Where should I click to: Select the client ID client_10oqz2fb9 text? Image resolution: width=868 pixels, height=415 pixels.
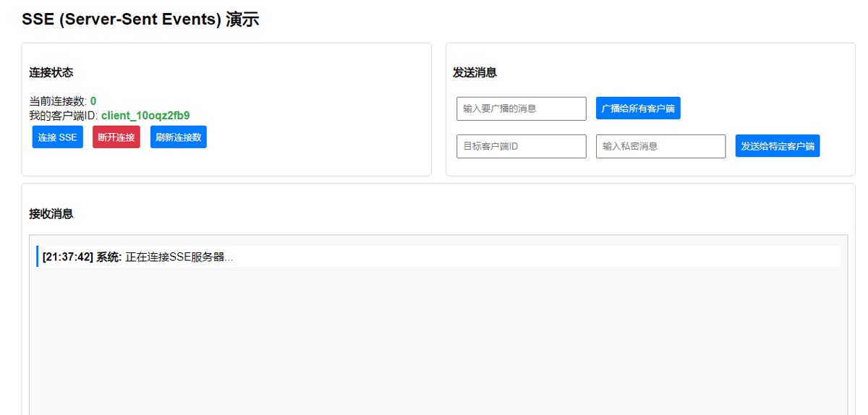(145, 116)
